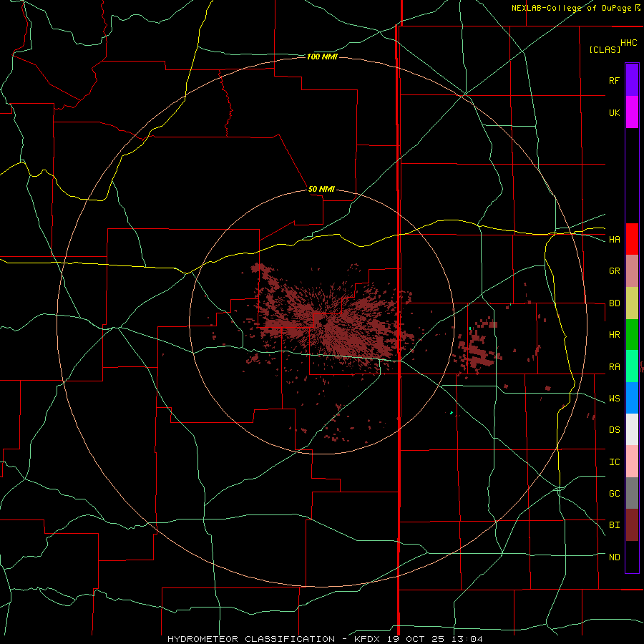The image size is (644, 644).
Task: Click the radar site center in the echoes
Action: point(323,322)
